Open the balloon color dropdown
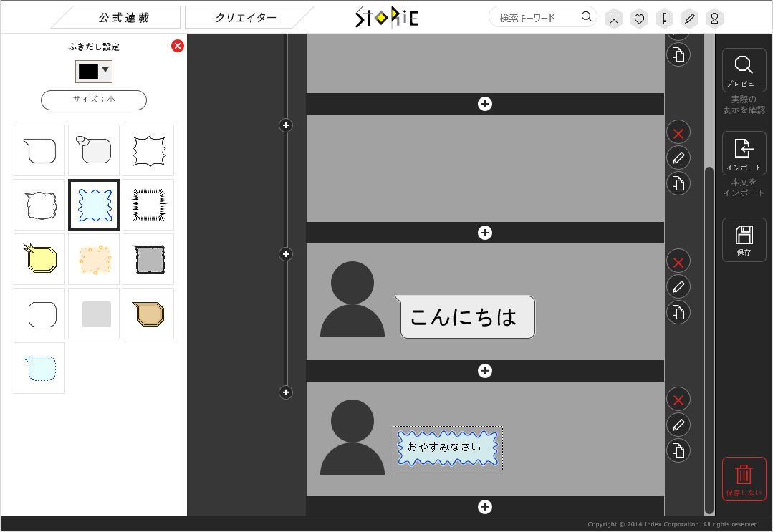The height and width of the screenshot is (532, 773). pyautogui.click(x=93, y=71)
